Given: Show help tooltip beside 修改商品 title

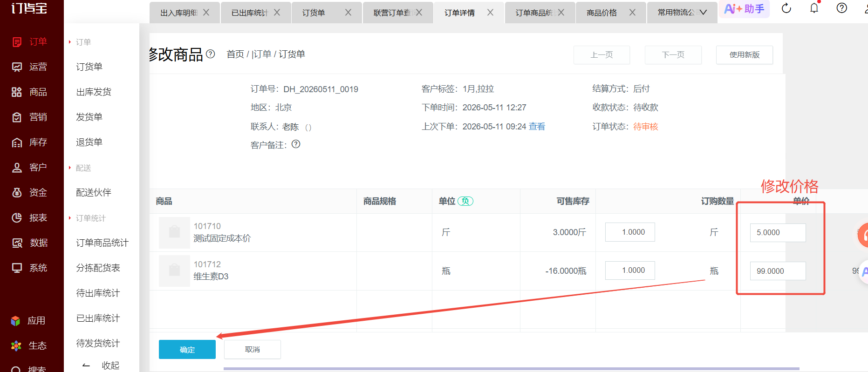Looking at the screenshot, I should [x=211, y=54].
